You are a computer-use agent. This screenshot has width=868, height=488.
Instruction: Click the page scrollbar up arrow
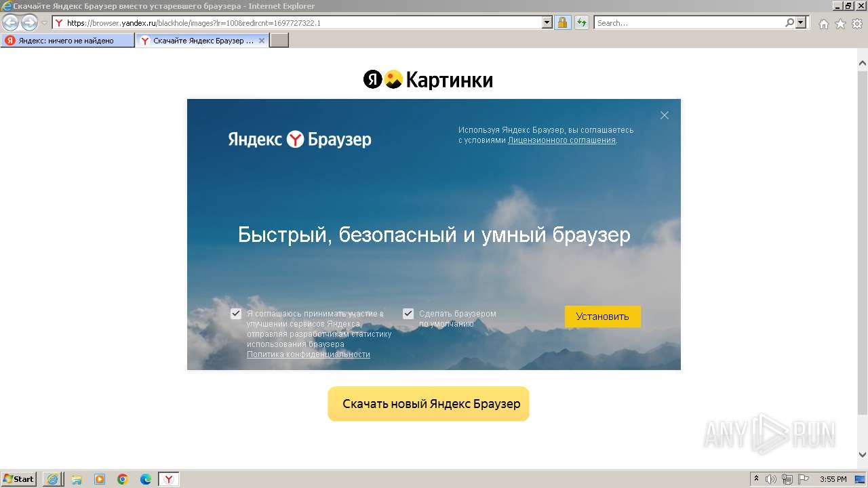863,64
